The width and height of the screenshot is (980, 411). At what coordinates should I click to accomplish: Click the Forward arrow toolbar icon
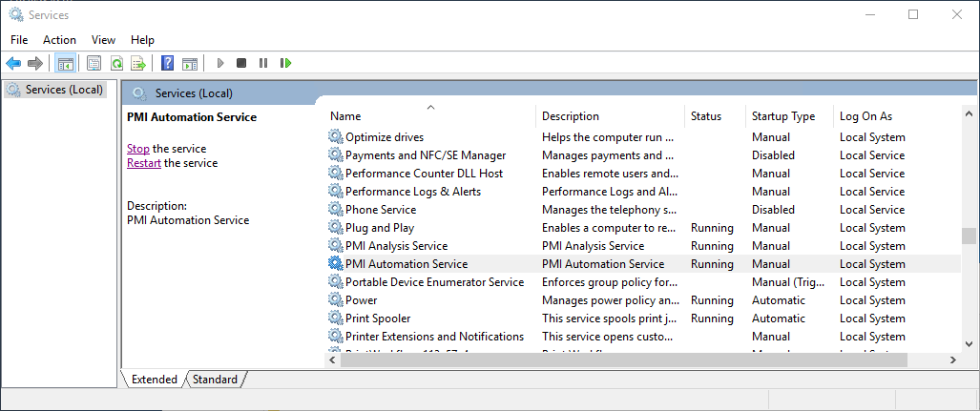coord(35,63)
